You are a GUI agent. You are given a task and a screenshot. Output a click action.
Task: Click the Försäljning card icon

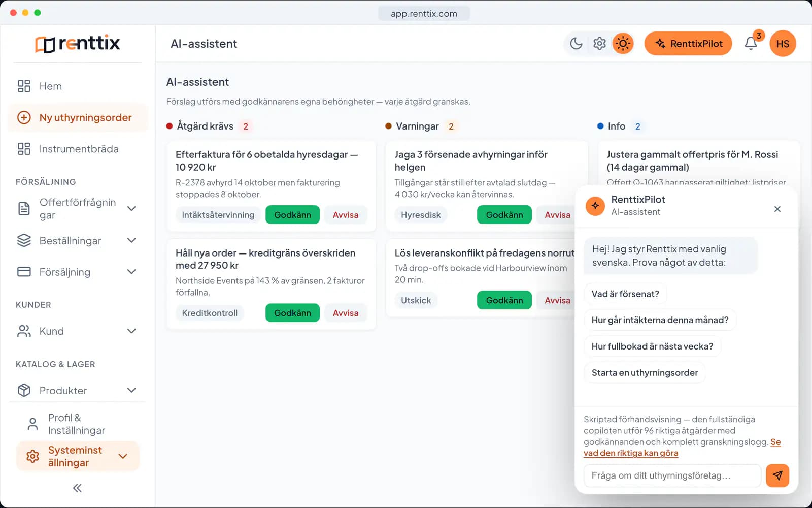(24, 272)
